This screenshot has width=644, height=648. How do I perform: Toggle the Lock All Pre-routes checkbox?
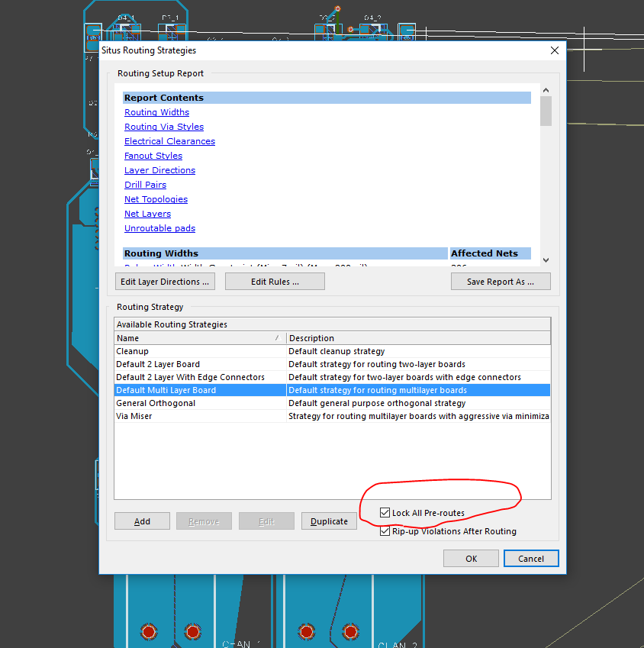coord(385,513)
